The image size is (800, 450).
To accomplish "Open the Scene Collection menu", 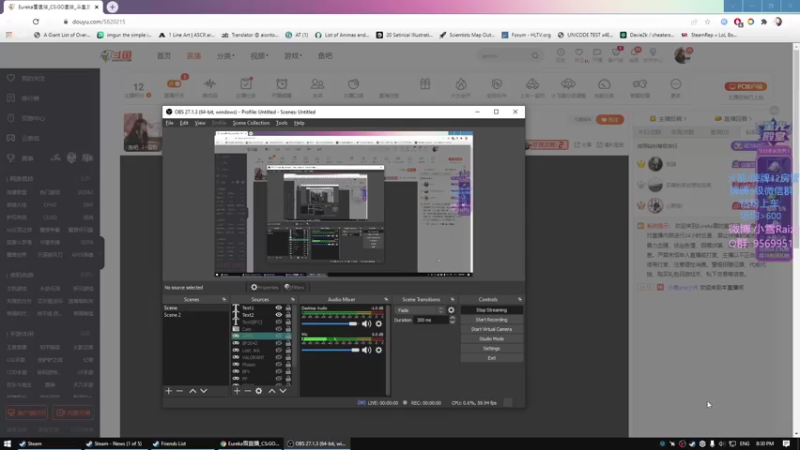I will 251,123.
